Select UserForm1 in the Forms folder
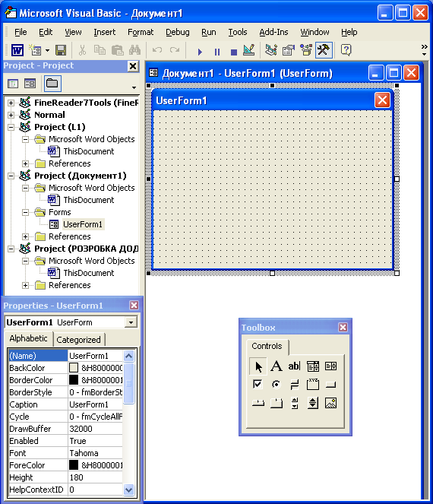This screenshot has height=504, width=433. pos(83,224)
